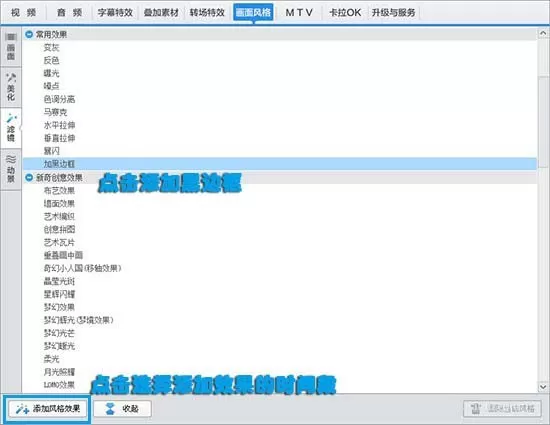The width and height of the screenshot is (550, 425).
Task: Open the 升级与服务 tab
Action: (393, 13)
